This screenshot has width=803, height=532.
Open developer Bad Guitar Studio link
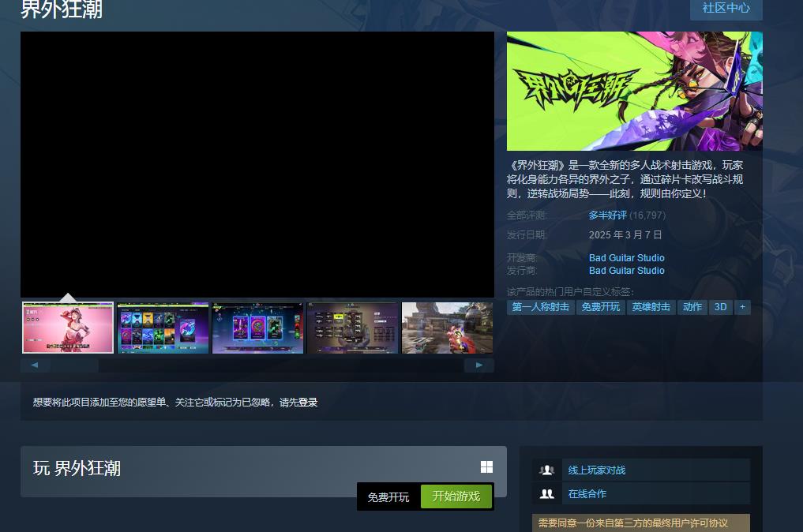[x=626, y=258]
